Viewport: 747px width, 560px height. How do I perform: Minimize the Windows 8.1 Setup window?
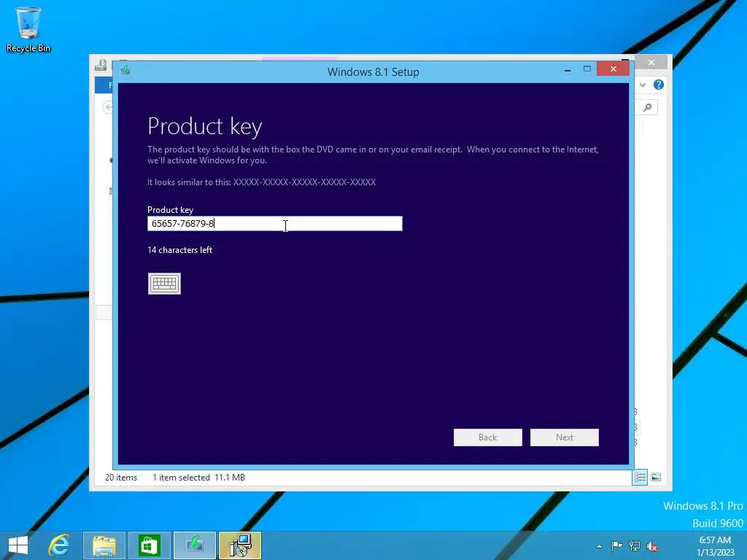click(x=568, y=69)
